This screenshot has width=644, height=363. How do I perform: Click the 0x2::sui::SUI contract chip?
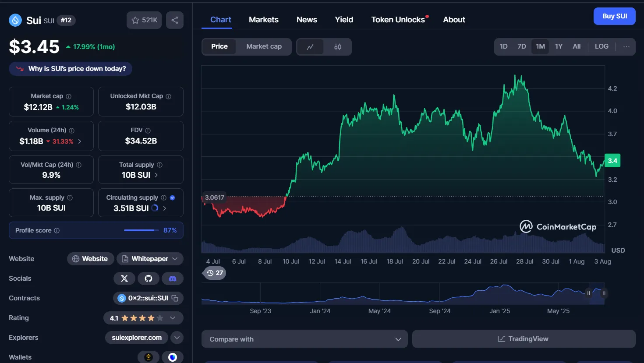148,298
